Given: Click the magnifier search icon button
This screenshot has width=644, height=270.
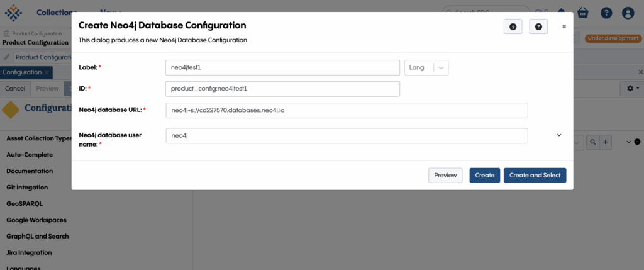Looking at the screenshot, I should 593,143.
